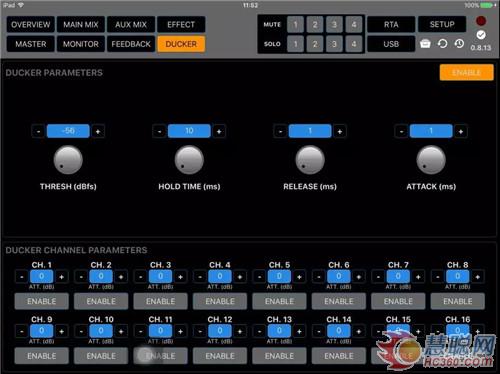Decrease attack time with minus button
Image resolution: width=500 pixels, height=374 pixels.
(x=401, y=131)
